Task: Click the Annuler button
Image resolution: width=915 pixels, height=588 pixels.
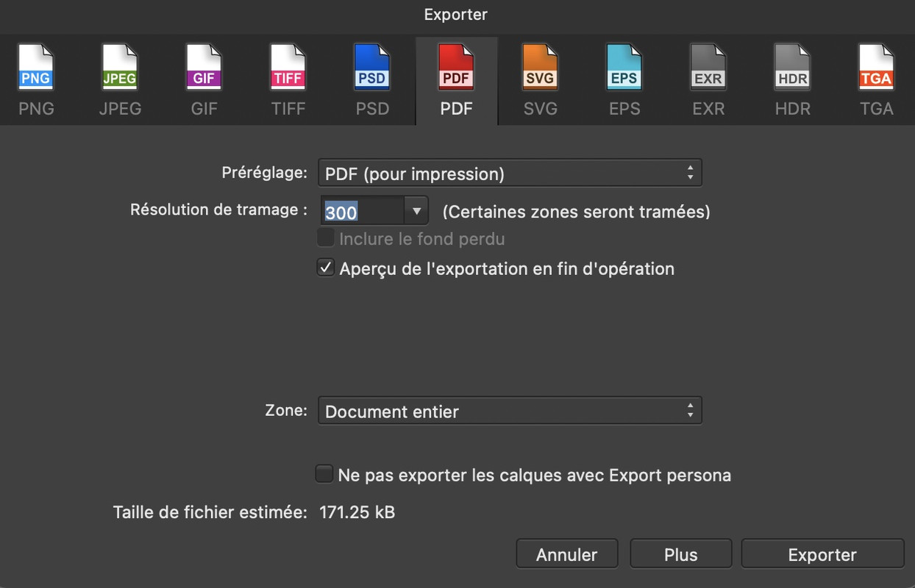Action: coord(566,554)
